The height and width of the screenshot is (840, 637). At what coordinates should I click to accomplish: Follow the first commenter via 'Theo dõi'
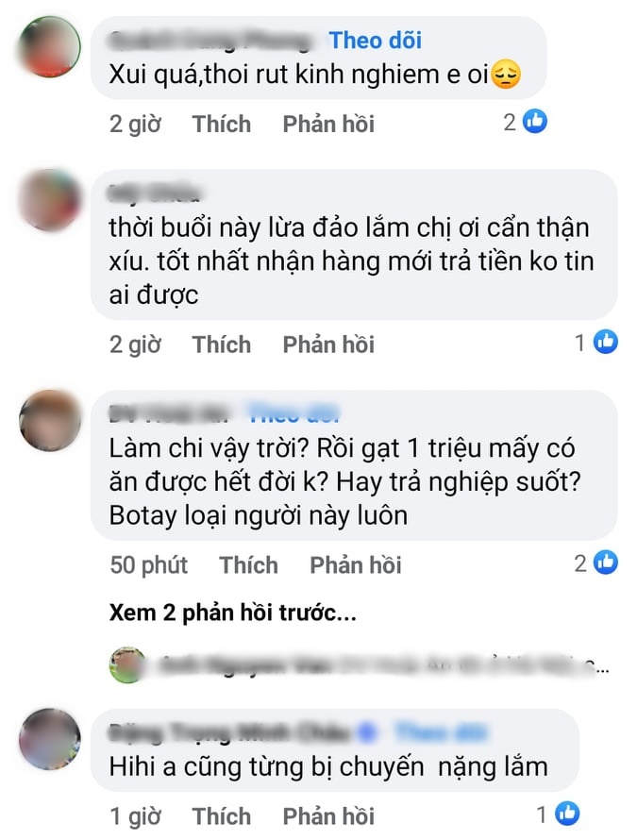coord(375,41)
